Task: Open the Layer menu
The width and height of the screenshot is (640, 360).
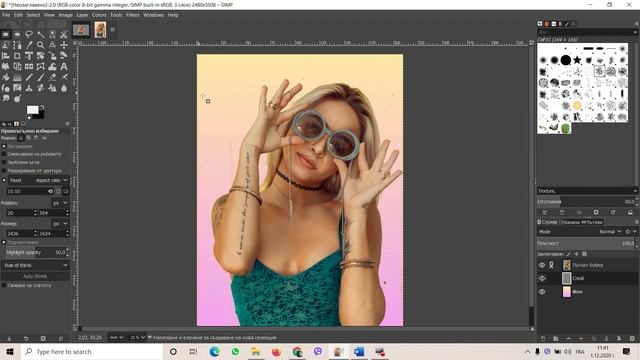Action: click(82, 15)
